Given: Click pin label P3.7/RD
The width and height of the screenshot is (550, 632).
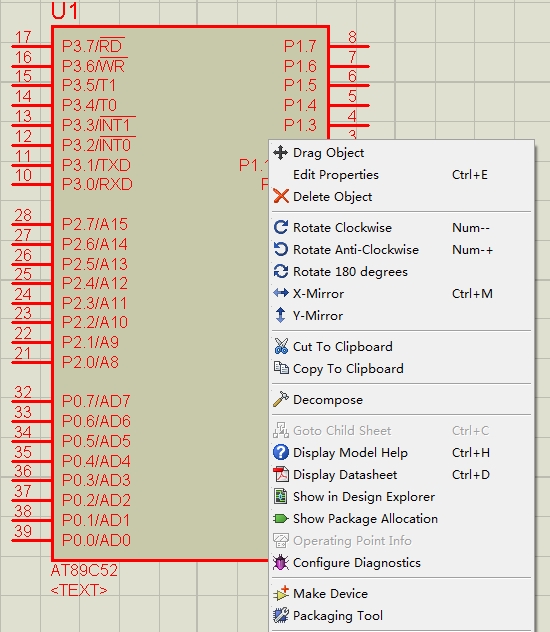Looking at the screenshot, I should pyautogui.click(x=93, y=46).
